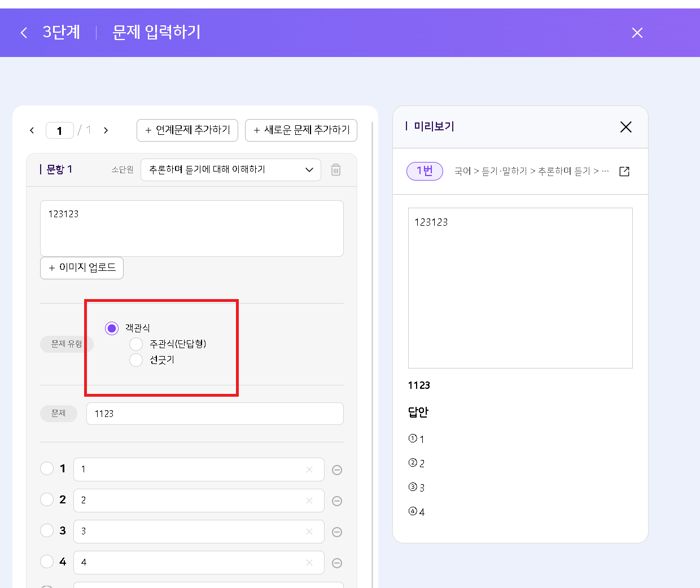
Task: Click the 1번 badge in preview
Action: tap(425, 171)
